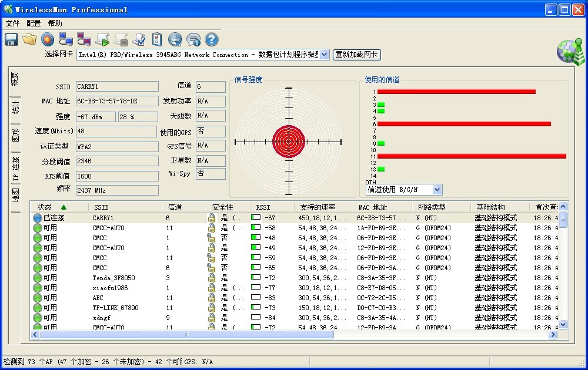
Task: Switch to the 图形 side tab
Action: pos(16,136)
